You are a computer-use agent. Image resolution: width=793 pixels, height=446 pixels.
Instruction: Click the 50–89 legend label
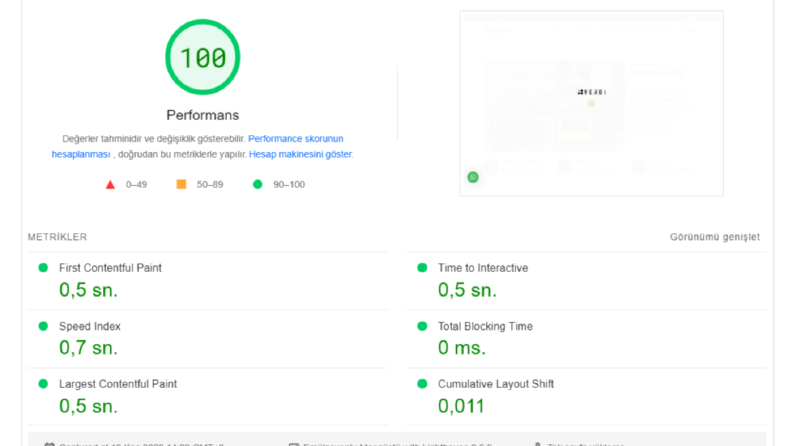tap(210, 185)
